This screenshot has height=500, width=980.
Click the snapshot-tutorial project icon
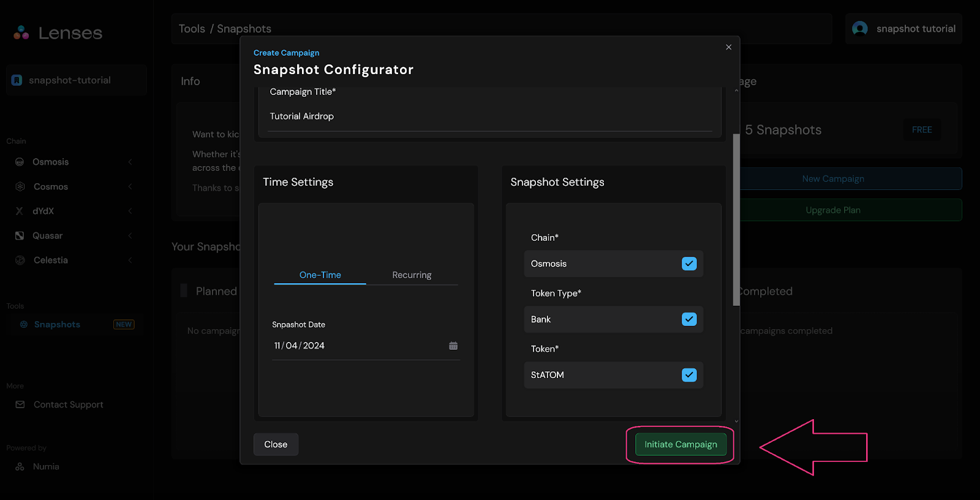(17, 80)
